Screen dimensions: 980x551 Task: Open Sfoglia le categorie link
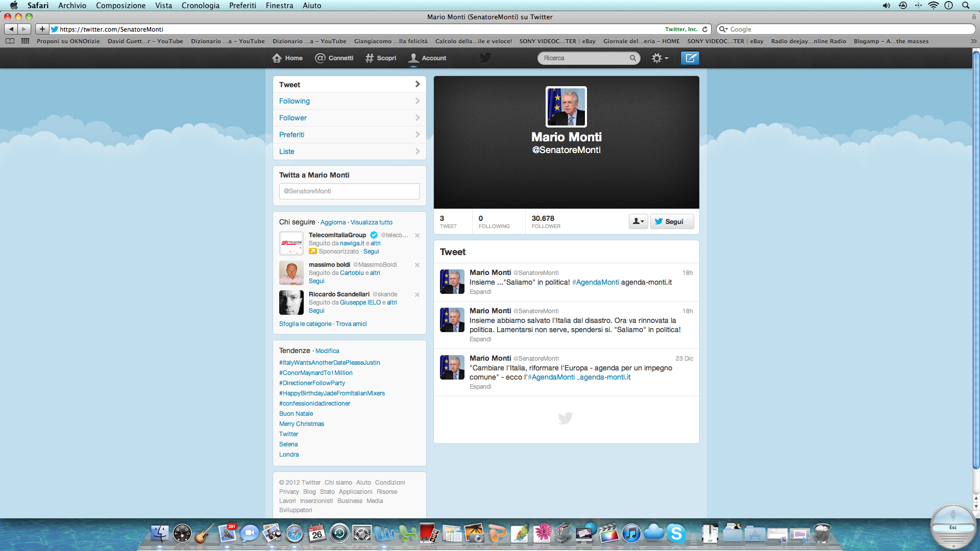[305, 324]
